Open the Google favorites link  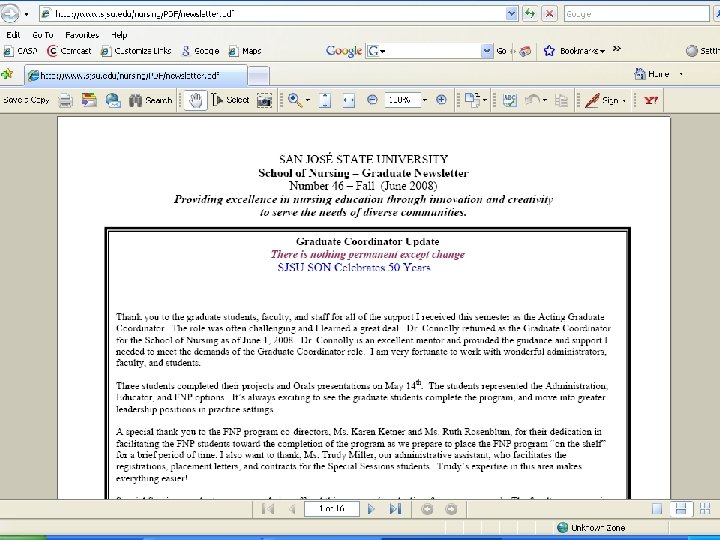200,51
